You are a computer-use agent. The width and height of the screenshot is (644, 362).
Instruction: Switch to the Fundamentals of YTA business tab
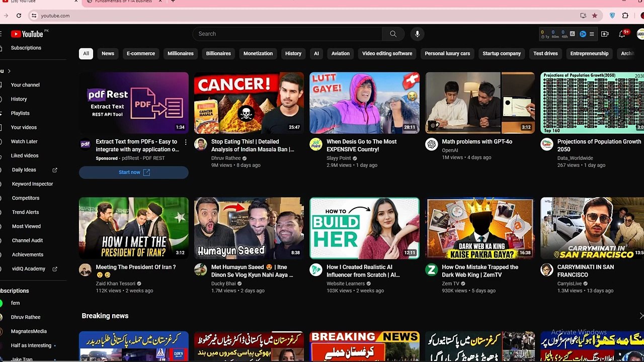pyautogui.click(x=123, y=2)
